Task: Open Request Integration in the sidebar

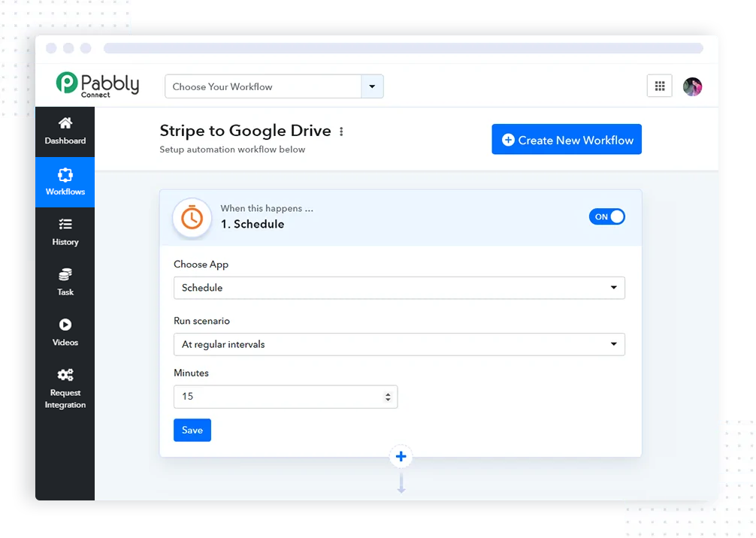Action: pyautogui.click(x=65, y=388)
